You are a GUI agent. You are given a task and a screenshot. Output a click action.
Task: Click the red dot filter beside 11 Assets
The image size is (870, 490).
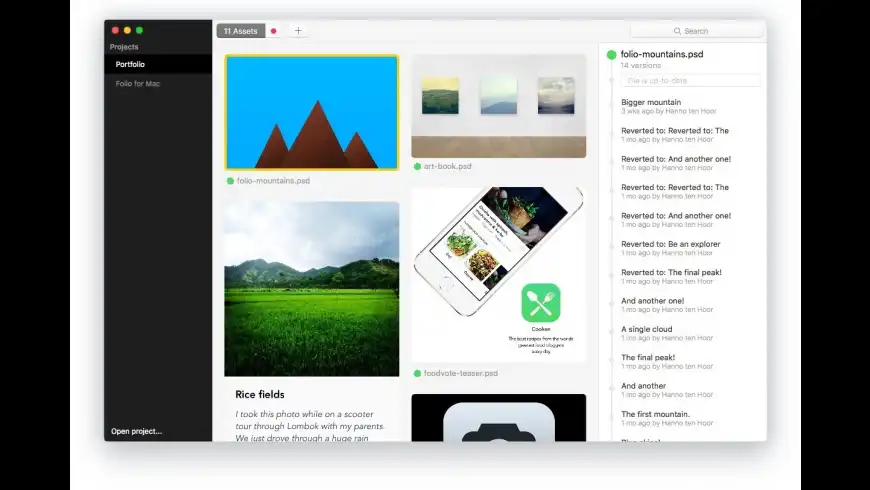click(274, 31)
